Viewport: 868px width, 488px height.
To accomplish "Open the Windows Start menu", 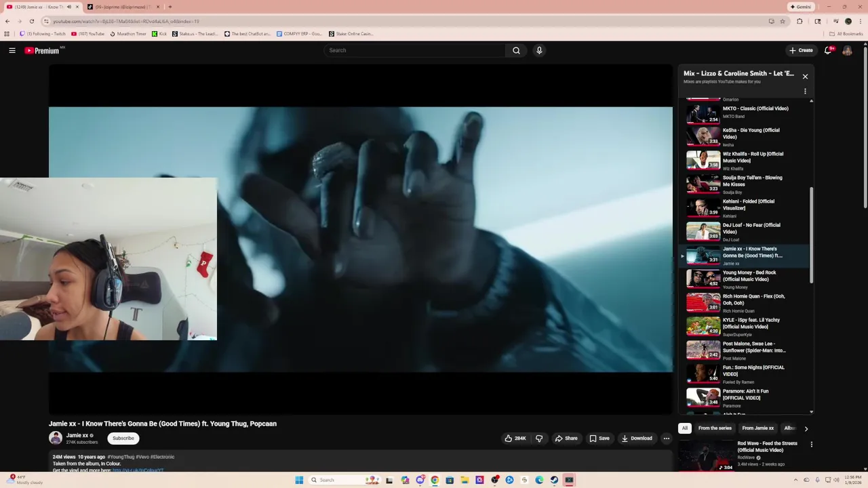I will (x=299, y=480).
